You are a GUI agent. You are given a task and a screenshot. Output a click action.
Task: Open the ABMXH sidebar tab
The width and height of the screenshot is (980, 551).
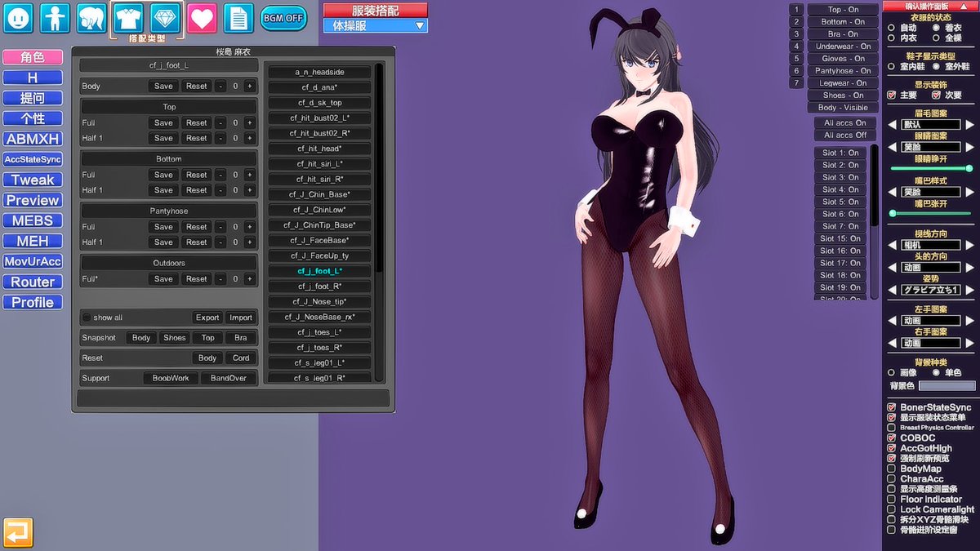(33, 139)
